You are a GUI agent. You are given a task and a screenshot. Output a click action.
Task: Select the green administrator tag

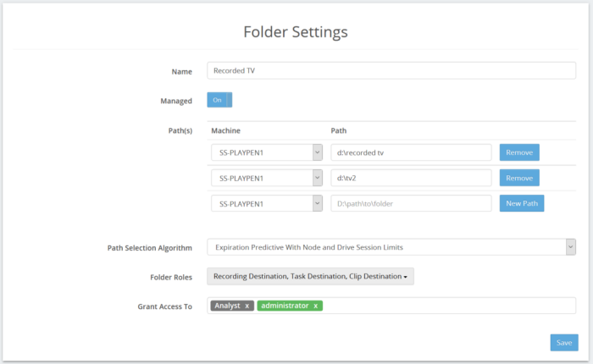[x=285, y=306]
